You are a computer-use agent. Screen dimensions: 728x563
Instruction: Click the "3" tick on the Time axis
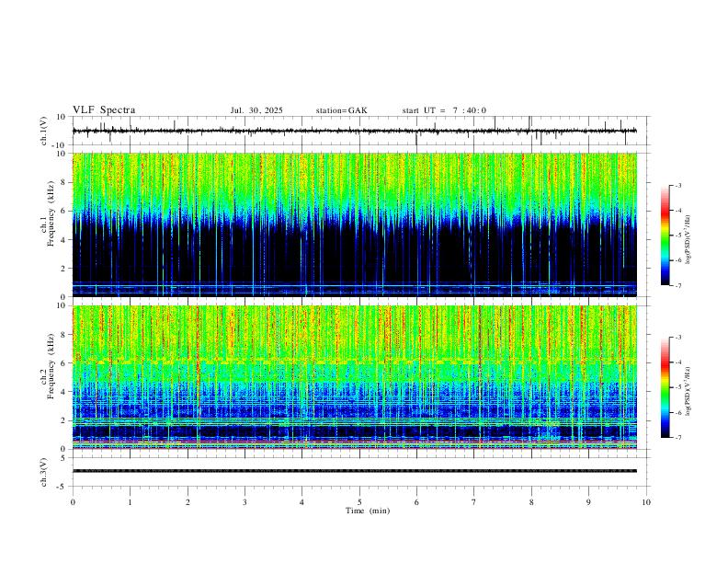click(x=245, y=502)
